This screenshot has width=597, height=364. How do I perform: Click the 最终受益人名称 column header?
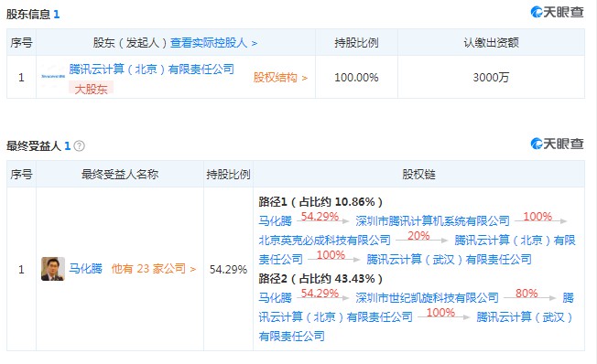[x=120, y=174]
